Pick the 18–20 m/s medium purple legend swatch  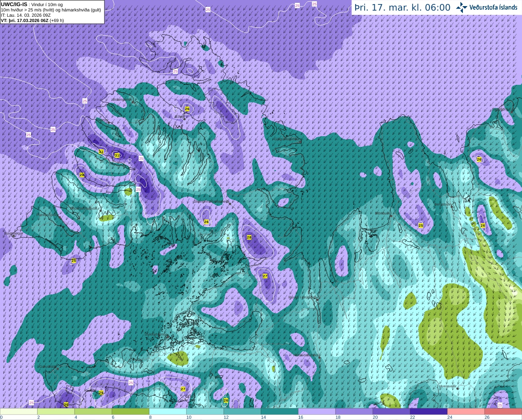[x=354, y=411]
